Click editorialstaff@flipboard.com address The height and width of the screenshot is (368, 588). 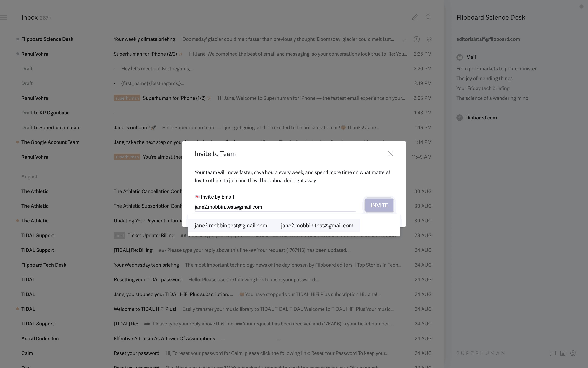[x=488, y=39]
